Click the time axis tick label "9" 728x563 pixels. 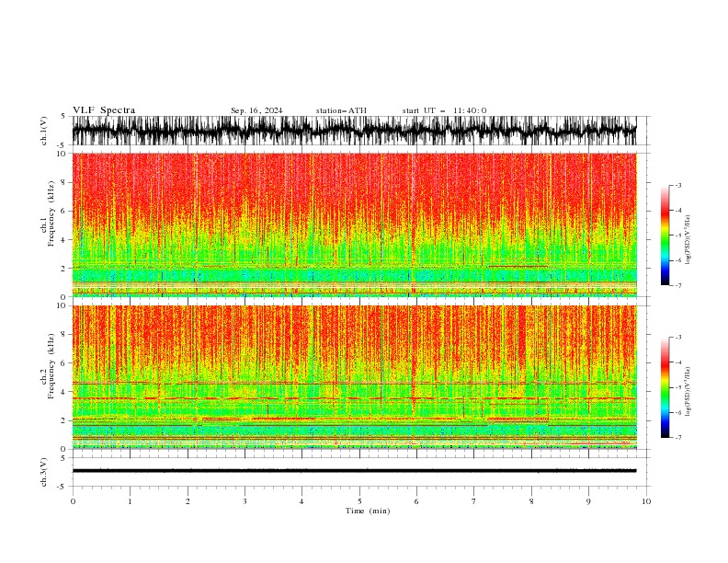(x=588, y=501)
